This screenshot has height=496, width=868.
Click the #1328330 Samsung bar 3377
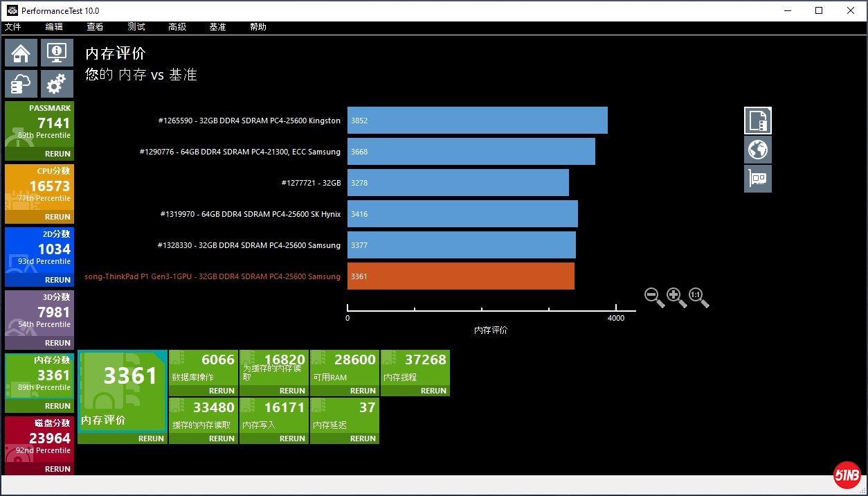[462, 245]
